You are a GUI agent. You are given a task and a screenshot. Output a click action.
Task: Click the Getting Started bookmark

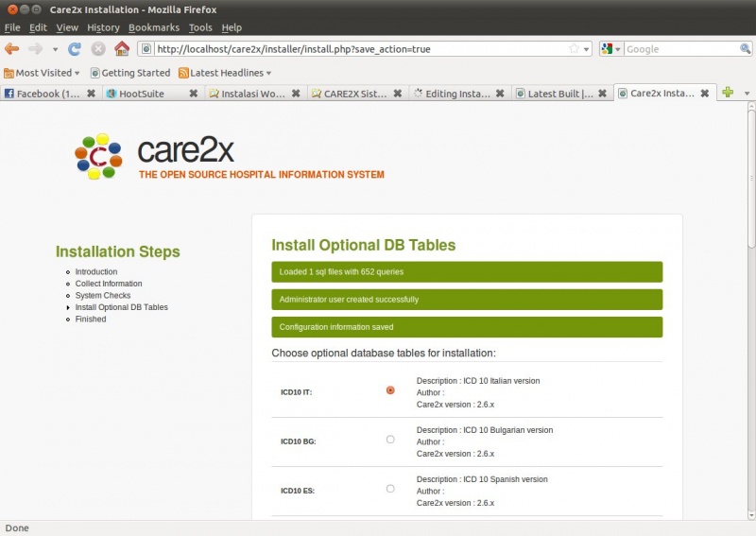129,73
